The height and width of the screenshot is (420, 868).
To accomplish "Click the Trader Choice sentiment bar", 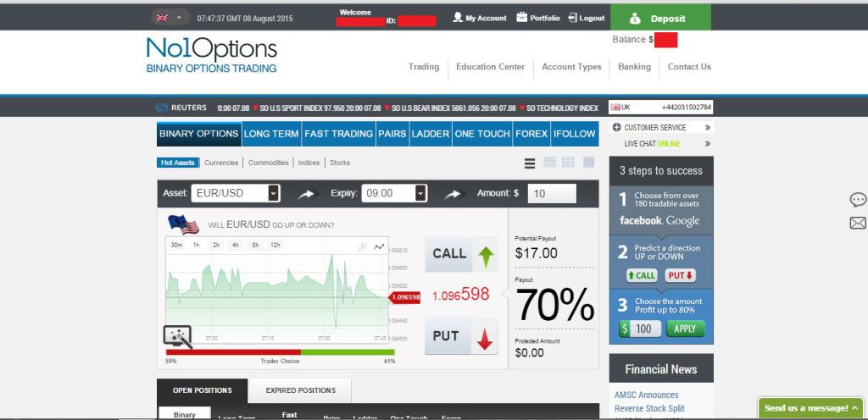I will point(280,352).
